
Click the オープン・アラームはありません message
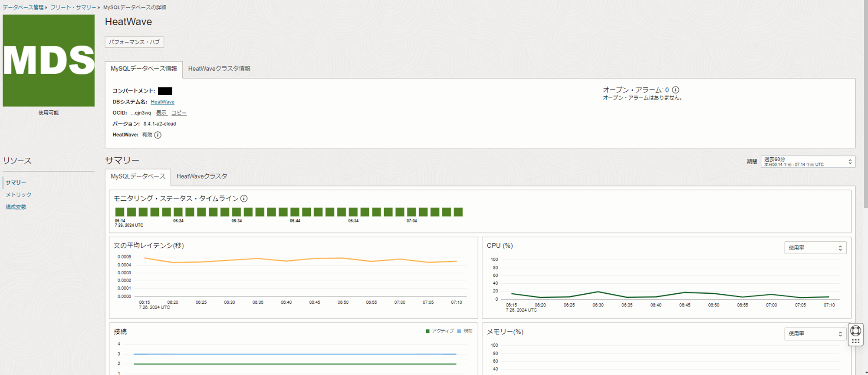click(x=643, y=98)
